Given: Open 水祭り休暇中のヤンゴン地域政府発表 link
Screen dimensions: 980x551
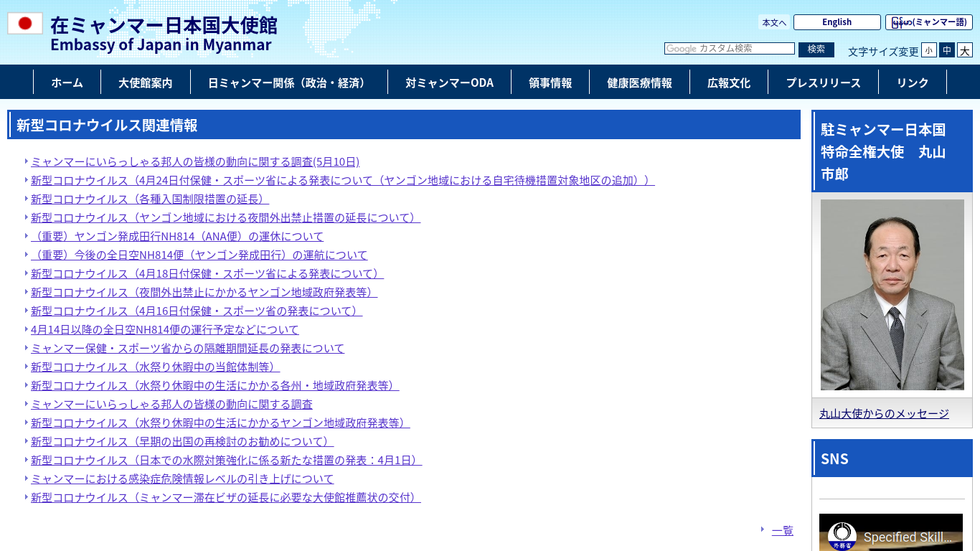Looking at the screenshot, I should (x=220, y=423).
